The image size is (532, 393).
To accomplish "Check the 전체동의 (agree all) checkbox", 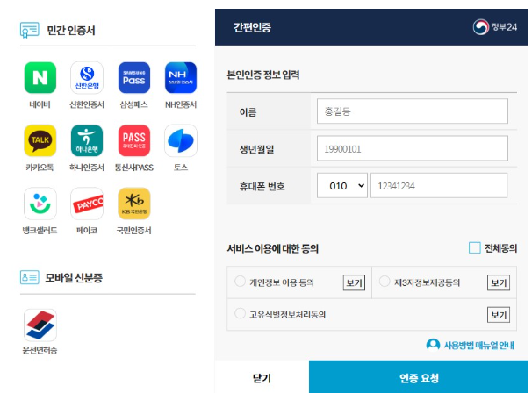I will click(x=474, y=248).
